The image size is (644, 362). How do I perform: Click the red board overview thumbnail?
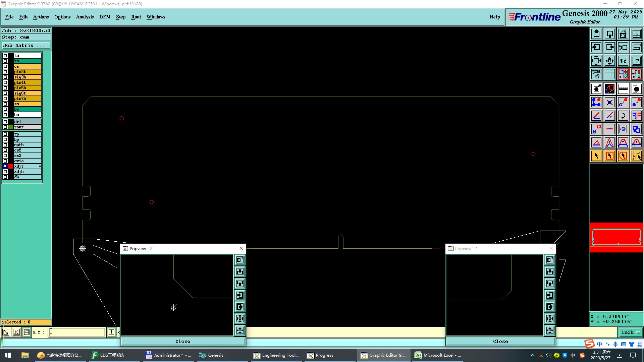[x=616, y=237]
